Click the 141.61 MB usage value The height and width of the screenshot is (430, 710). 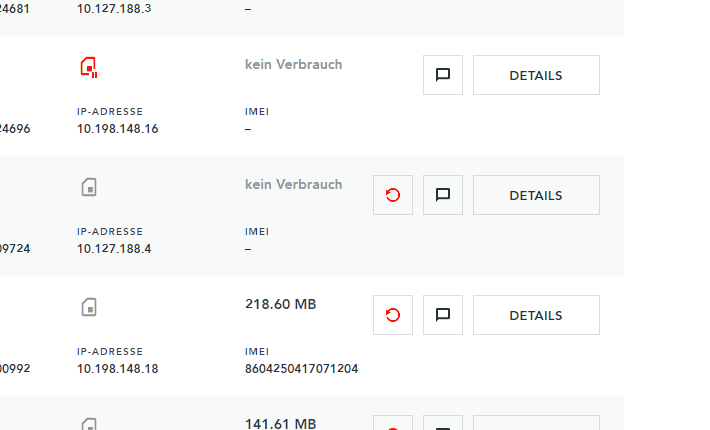click(281, 424)
